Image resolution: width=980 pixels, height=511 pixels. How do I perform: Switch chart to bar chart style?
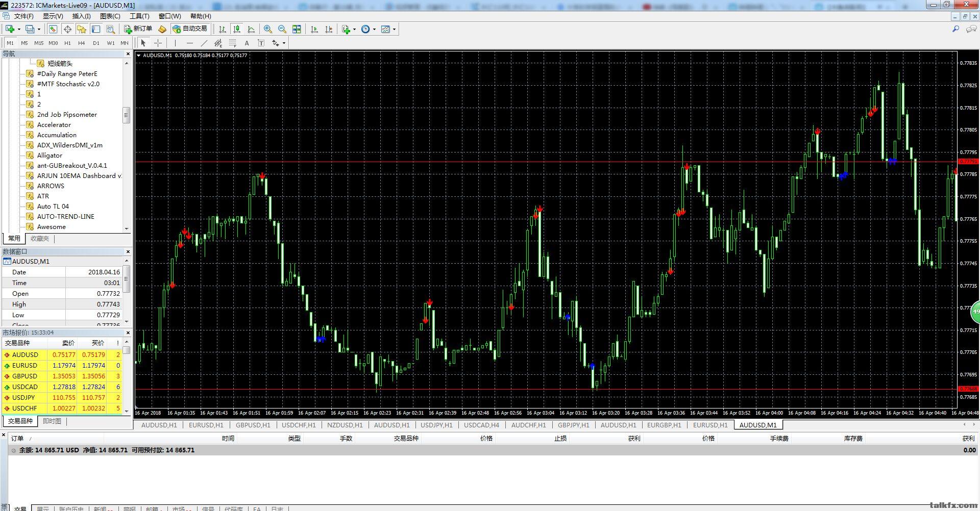pyautogui.click(x=223, y=29)
